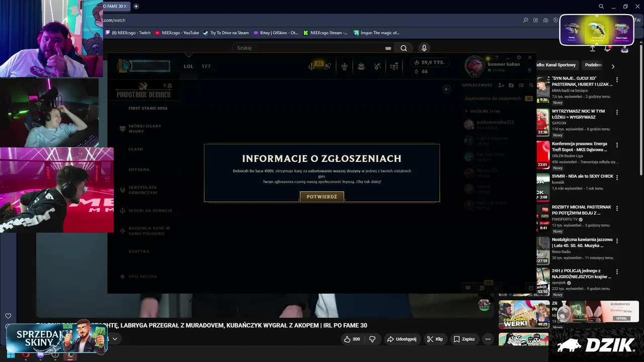Open SHYVANA sidebar entry
644x362 pixels.
click(139, 170)
